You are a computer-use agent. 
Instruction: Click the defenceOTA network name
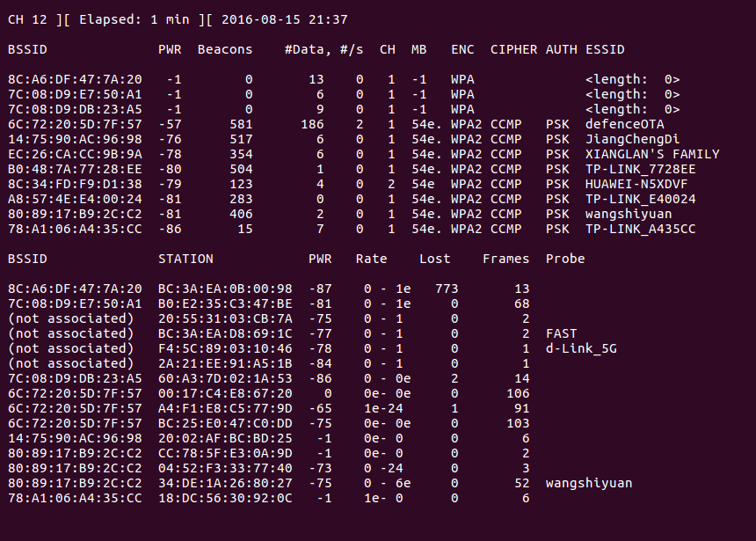[624, 124]
